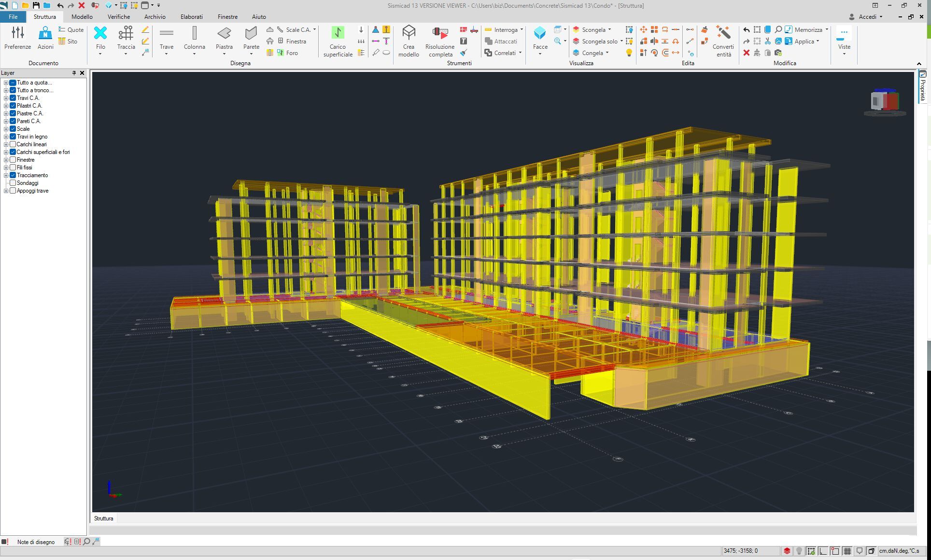This screenshot has width=931, height=560.
Task: Click the view orientation cube
Action: (885, 101)
